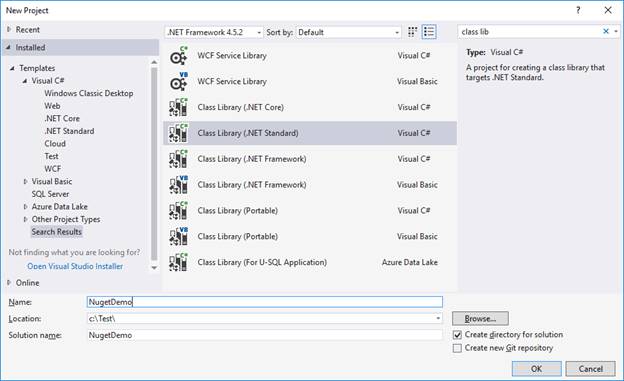
Task: Select the WCF category
Action: pyautogui.click(x=53, y=169)
